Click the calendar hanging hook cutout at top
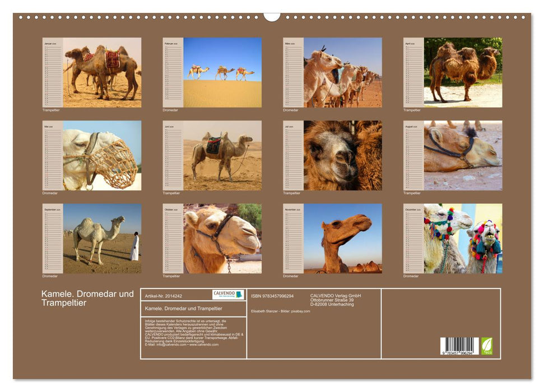The height and width of the screenshot is (392, 544). point(272,16)
